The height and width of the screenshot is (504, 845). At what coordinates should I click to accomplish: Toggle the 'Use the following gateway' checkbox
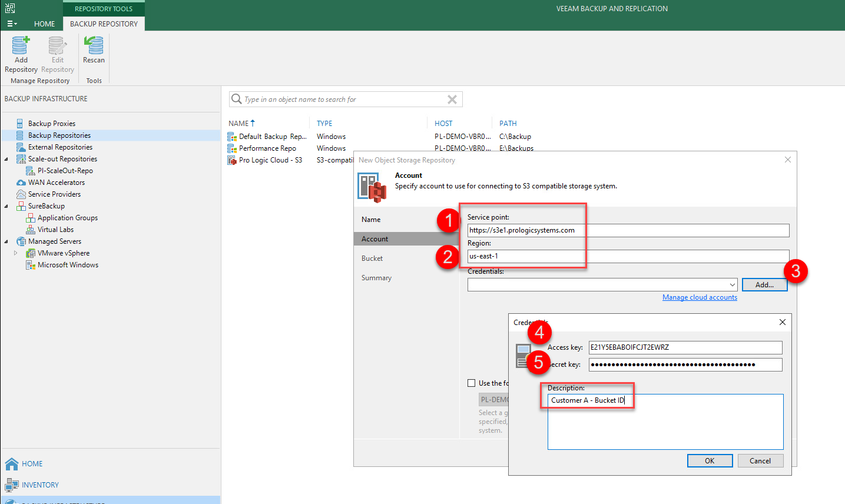471,383
